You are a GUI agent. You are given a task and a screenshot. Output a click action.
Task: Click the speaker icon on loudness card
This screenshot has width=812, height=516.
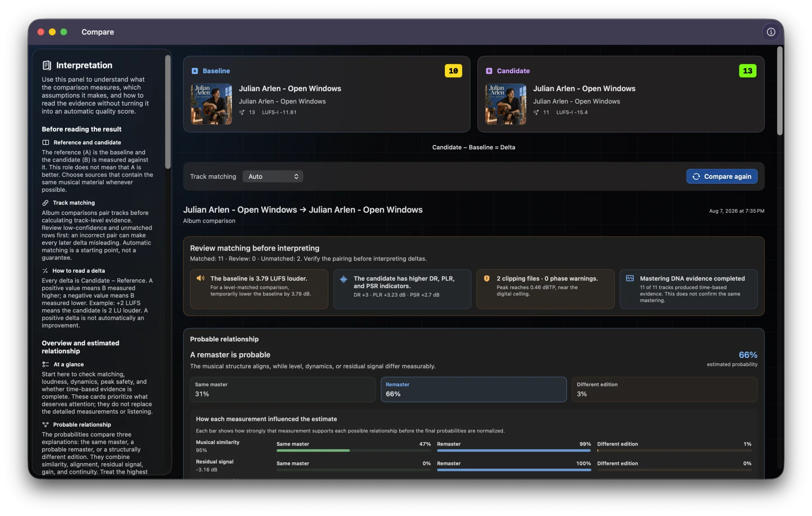coord(201,279)
